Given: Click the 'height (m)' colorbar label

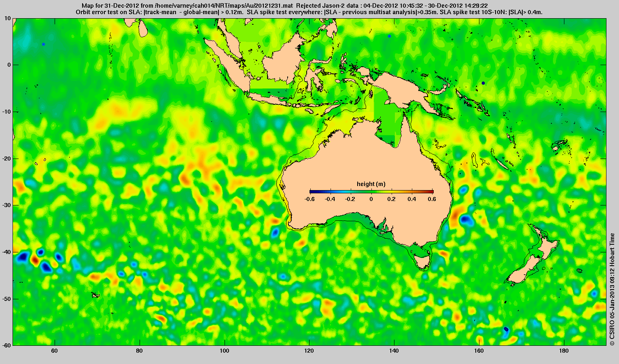Looking at the screenshot, I should tap(371, 184).
